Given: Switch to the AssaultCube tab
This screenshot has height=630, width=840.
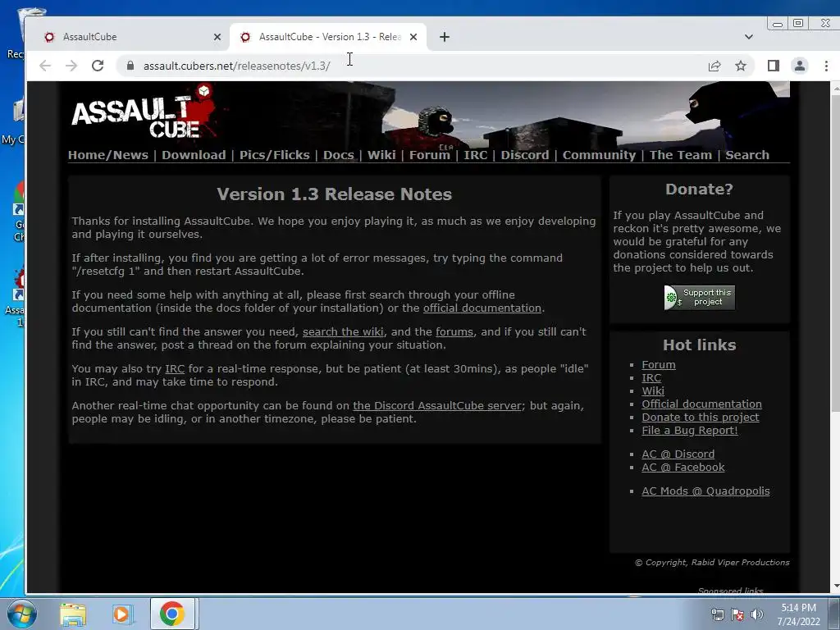Looking at the screenshot, I should 129,37.
